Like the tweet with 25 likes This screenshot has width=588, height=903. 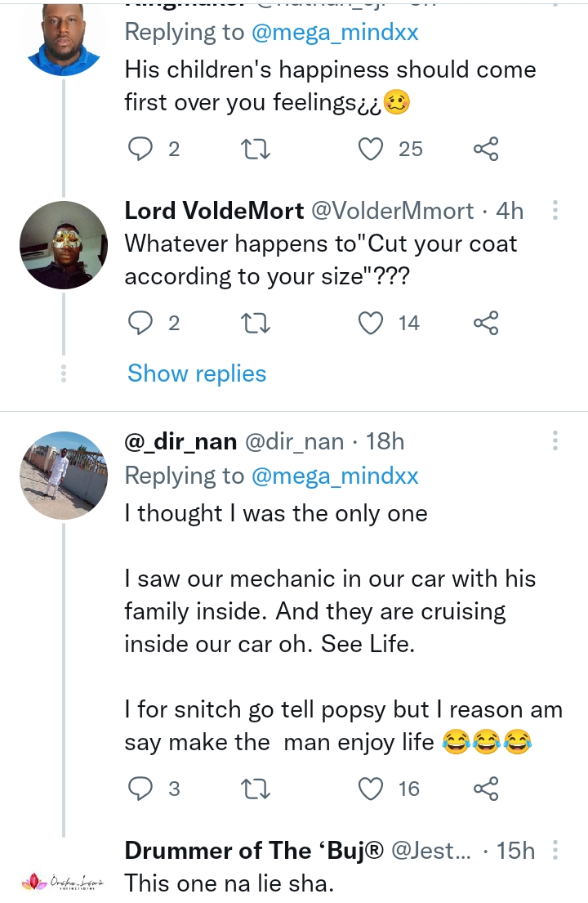(372, 149)
